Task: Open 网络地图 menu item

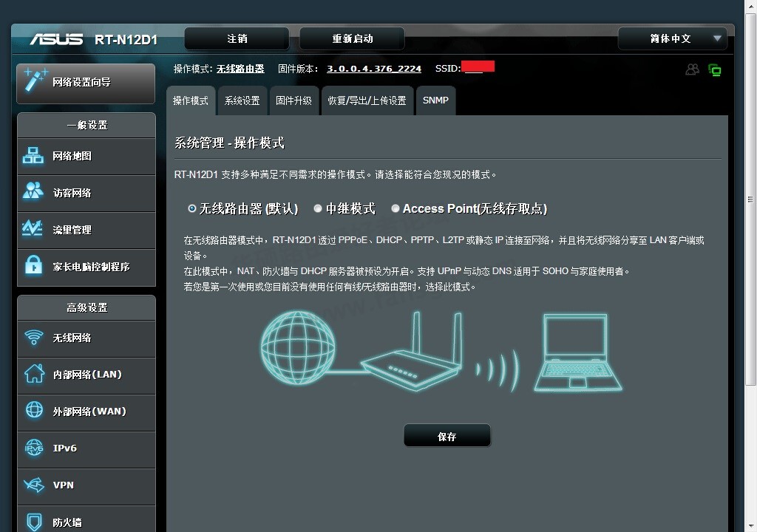Action: 86,157
